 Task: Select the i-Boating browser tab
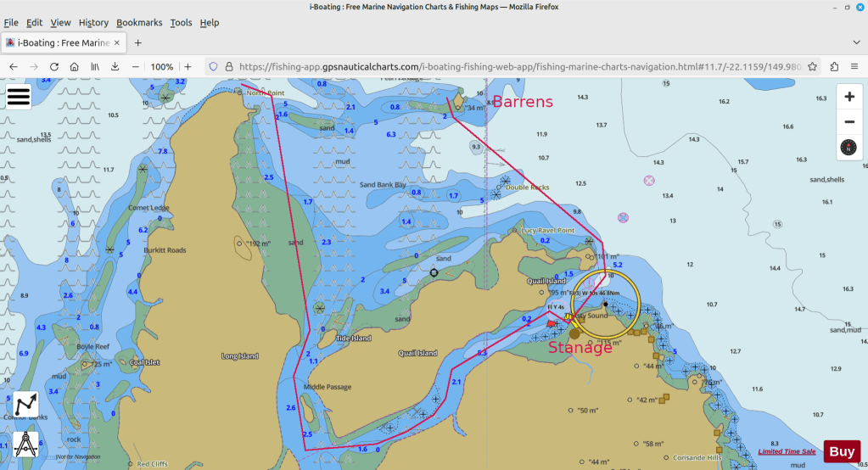click(x=61, y=42)
